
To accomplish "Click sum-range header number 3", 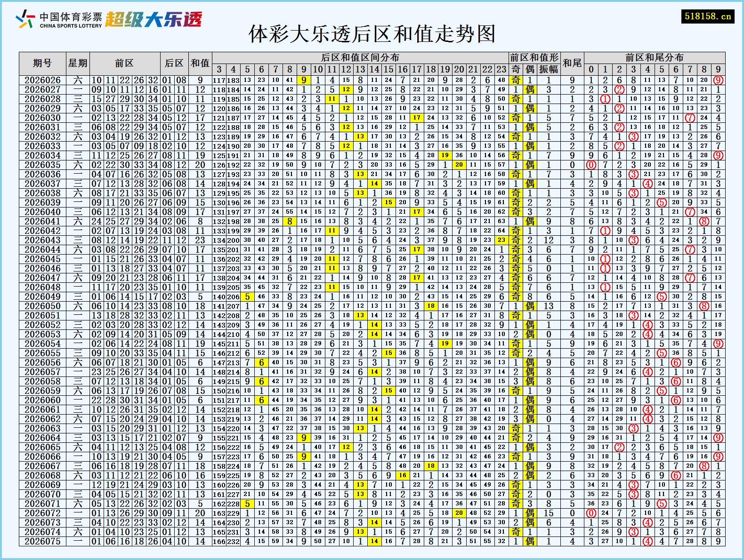I will click(219, 69).
